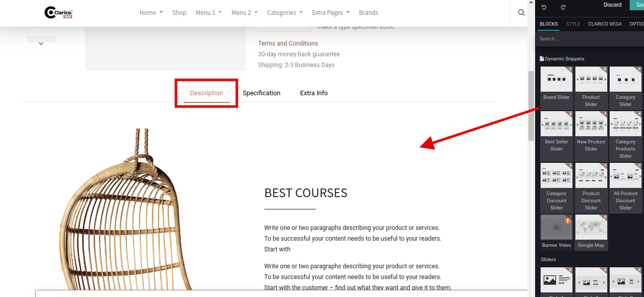Click the search magnifier icon in header

tap(521, 13)
